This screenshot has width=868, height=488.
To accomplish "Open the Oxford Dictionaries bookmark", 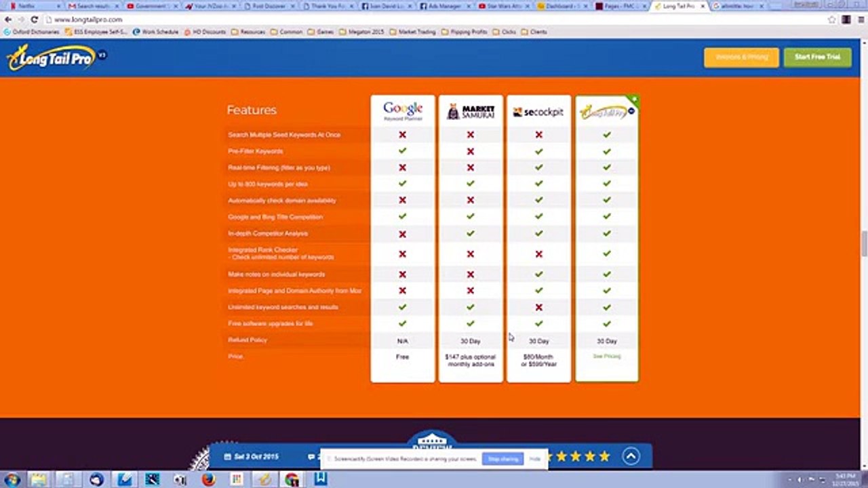I will coord(32,32).
